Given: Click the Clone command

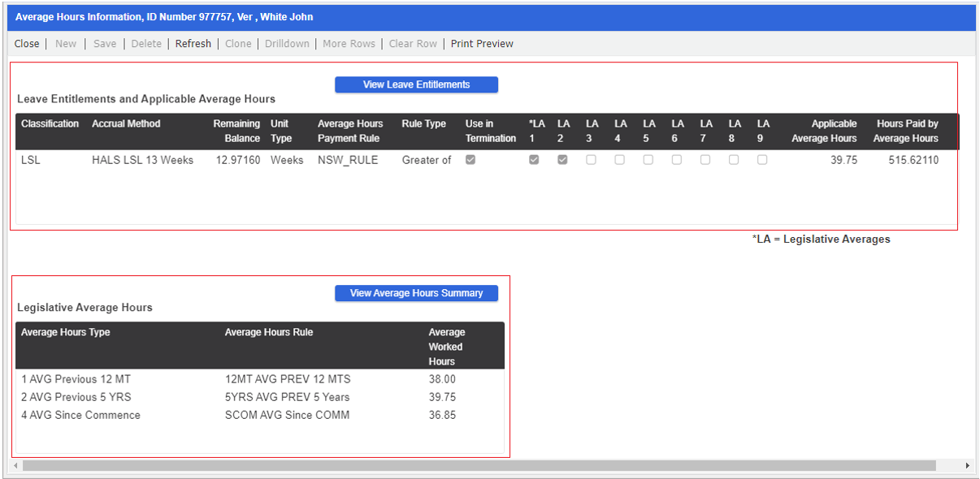Looking at the screenshot, I should pyautogui.click(x=237, y=43).
